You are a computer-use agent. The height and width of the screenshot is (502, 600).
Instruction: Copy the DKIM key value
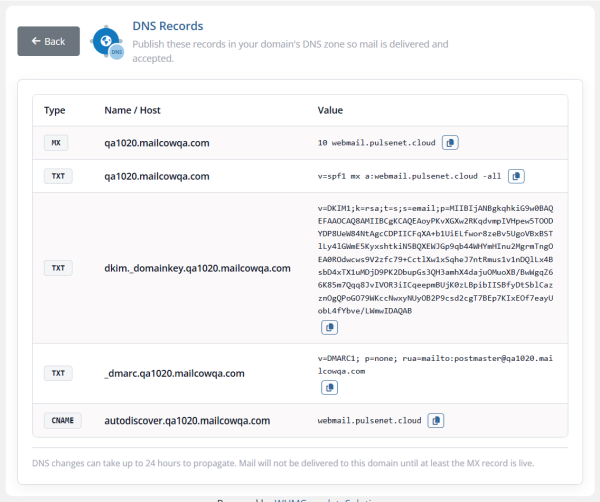[x=329, y=328]
